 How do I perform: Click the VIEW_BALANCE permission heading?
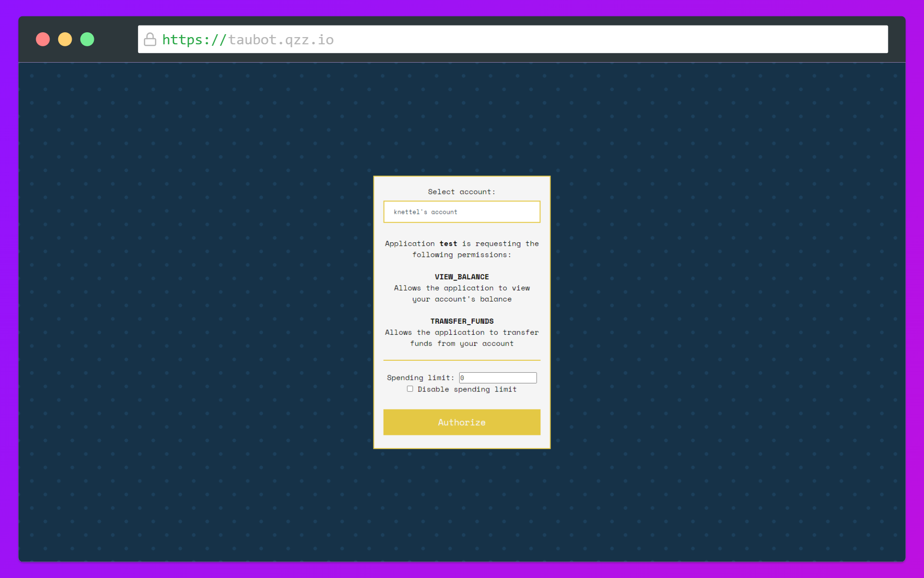(x=462, y=277)
